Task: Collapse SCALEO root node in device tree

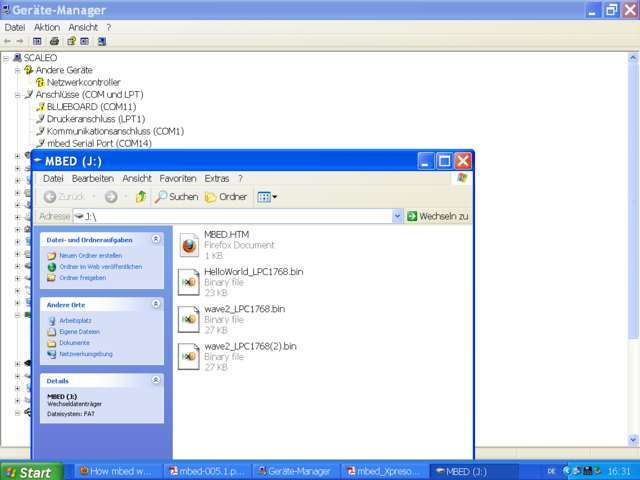Action: pyautogui.click(x=6, y=58)
